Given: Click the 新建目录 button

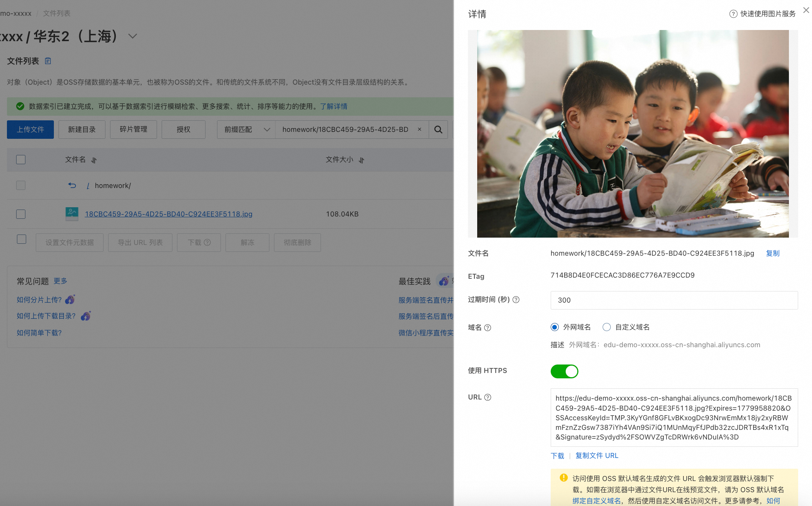Looking at the screenshot, I should (82, 130).
